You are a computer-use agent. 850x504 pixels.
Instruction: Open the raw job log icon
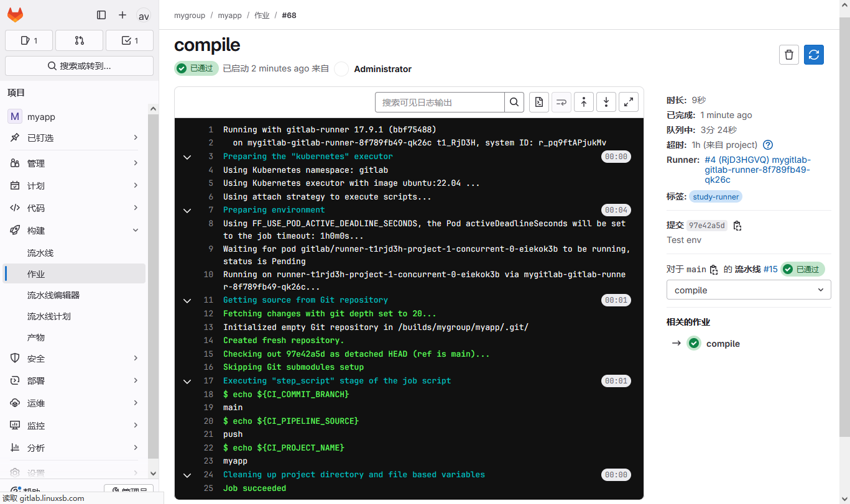pyautogui.click(x=539, y=102)
